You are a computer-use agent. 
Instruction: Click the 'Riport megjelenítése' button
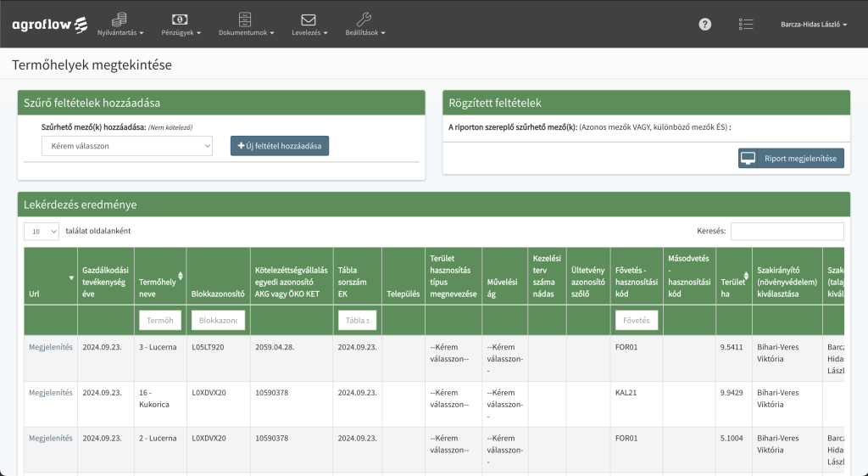point(791,159)
